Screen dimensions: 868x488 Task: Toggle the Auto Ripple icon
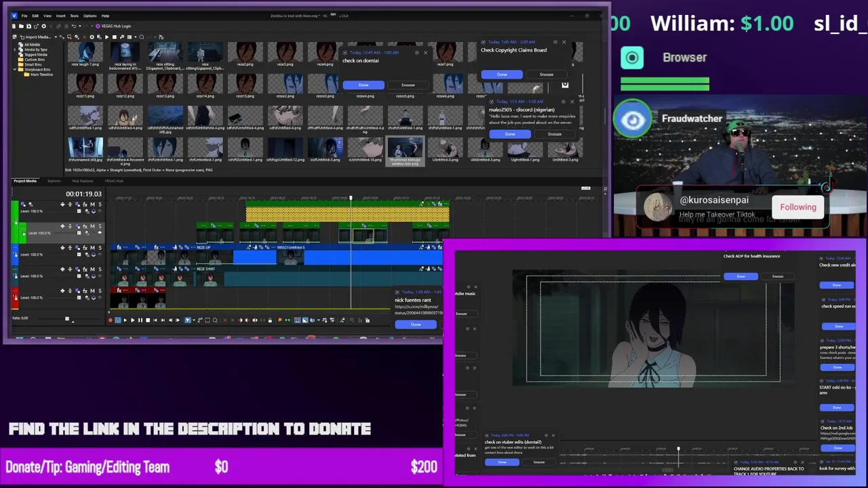pos(313,320)
